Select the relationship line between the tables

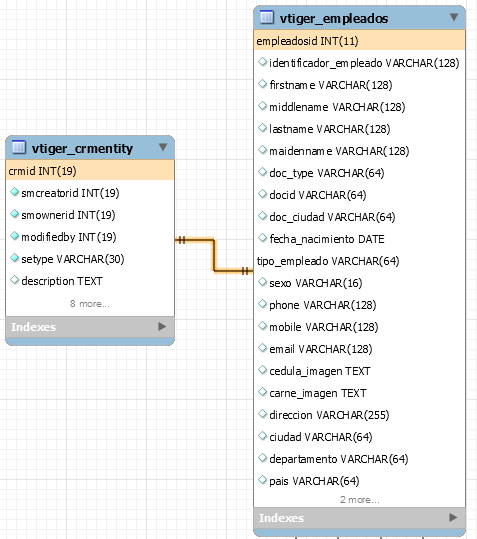[214, 255]
